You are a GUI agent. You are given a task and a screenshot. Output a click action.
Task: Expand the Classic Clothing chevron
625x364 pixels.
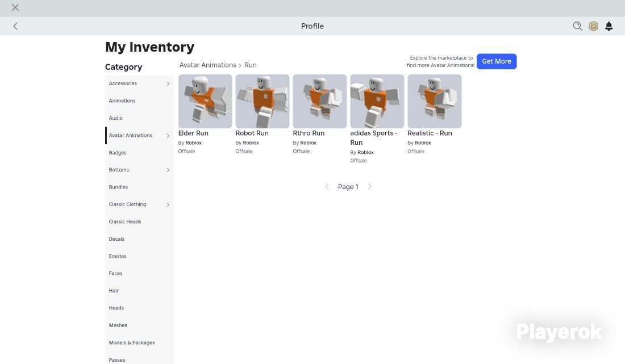coord(168,204)
